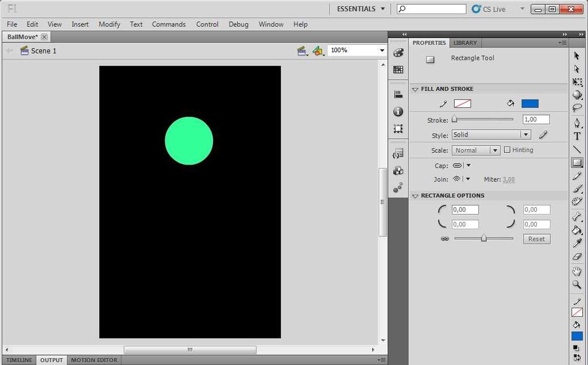Select the Eyedropper tool
The height and width of the screenshot is (365, 588).
click(x=577, y=243)
